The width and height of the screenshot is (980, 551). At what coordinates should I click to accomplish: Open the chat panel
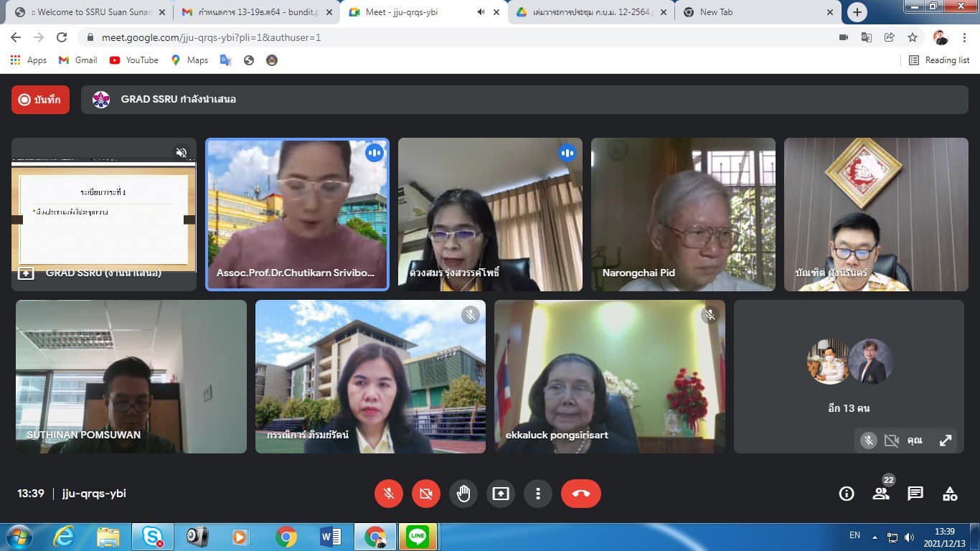pyautogui.click(x=915, y=494)
